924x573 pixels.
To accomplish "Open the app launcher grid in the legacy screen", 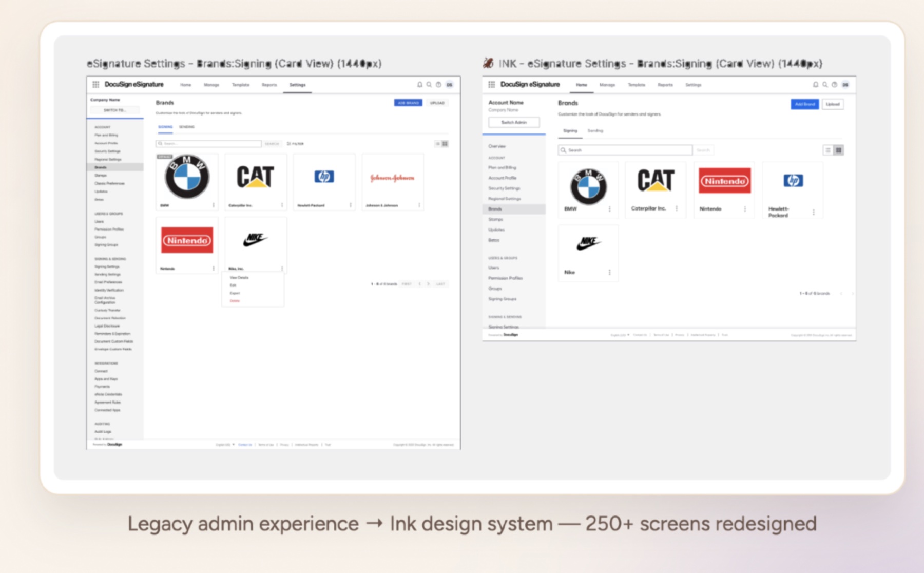I will coord(95,84).
